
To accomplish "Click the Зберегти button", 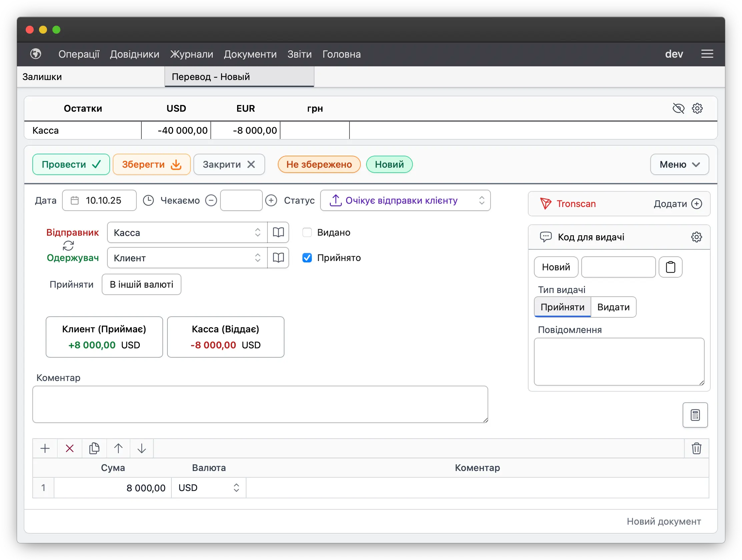I will tap(151, 164).
